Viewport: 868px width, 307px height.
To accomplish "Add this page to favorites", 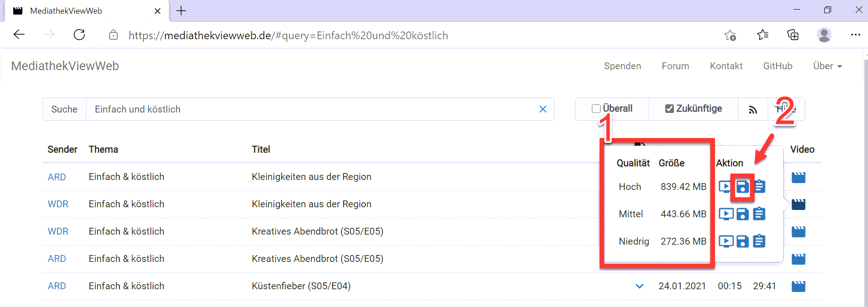I will [730, 35].
